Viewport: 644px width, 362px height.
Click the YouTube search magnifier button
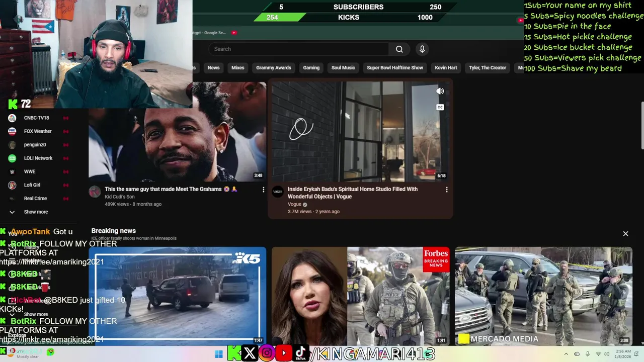pos(399,49)
